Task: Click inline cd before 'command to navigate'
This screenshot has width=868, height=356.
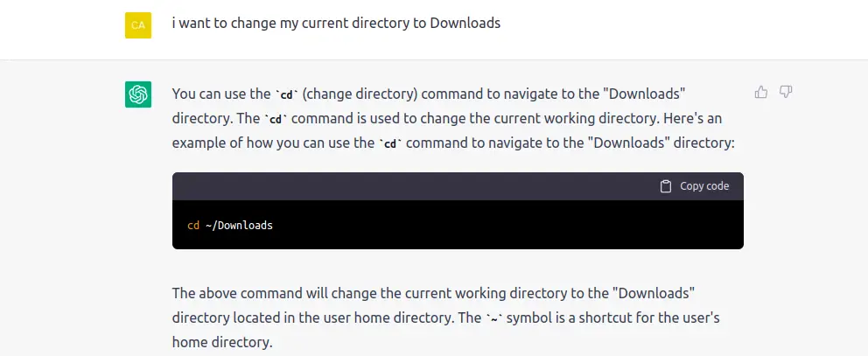Action: pos(390,144)
